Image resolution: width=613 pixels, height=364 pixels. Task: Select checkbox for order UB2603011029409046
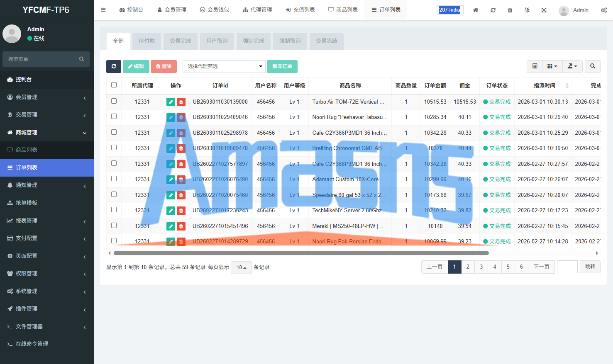[x=114, y=116]
